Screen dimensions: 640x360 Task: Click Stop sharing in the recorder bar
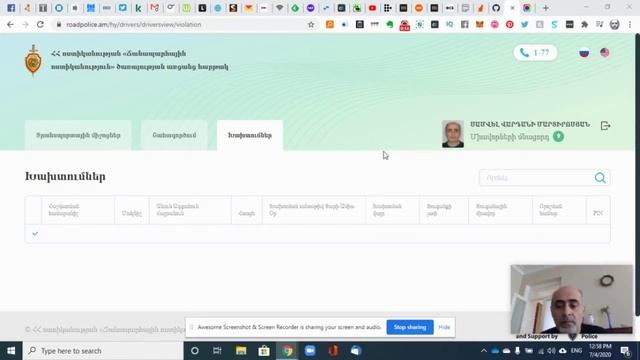coord(410,327)
